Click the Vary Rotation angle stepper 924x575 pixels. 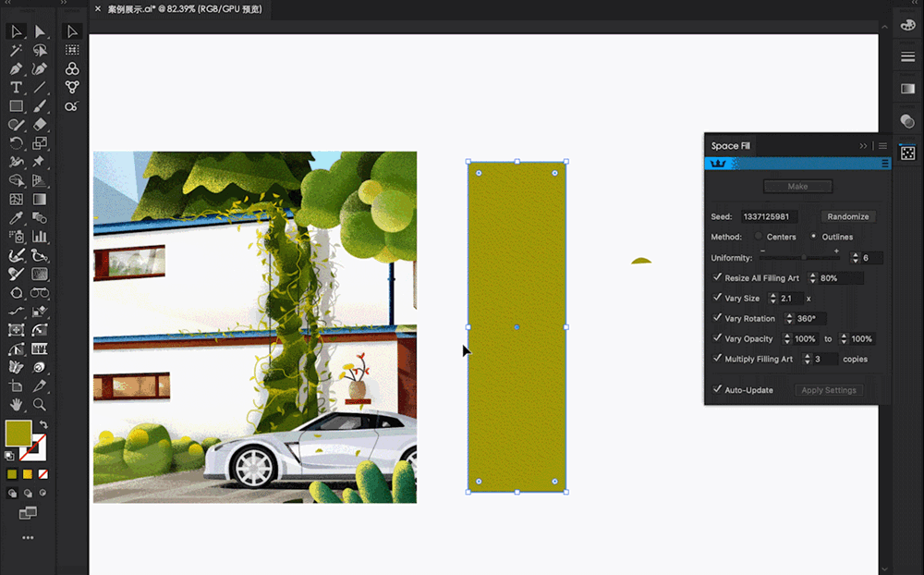[x=789, y=318]
